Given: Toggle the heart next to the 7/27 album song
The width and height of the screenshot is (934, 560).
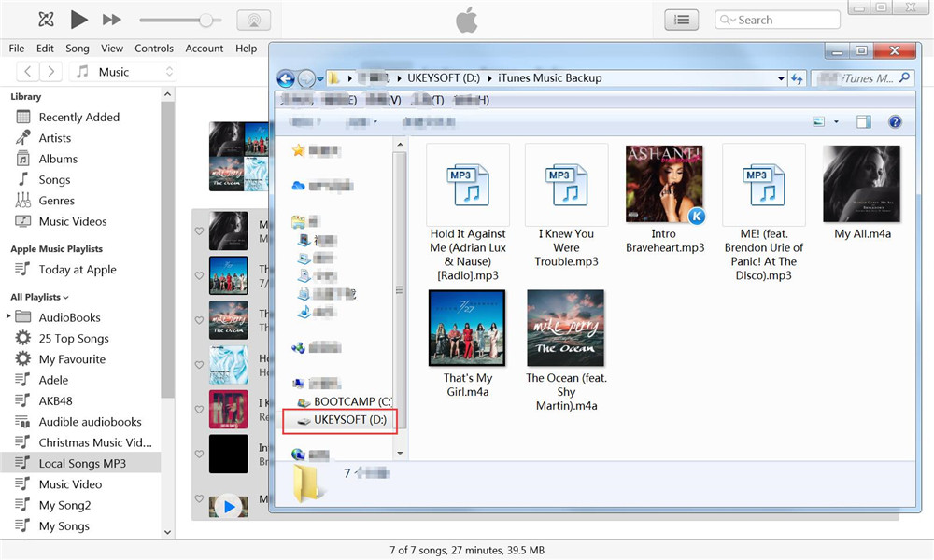Looking at the screenshot, I should click(199, 275).
